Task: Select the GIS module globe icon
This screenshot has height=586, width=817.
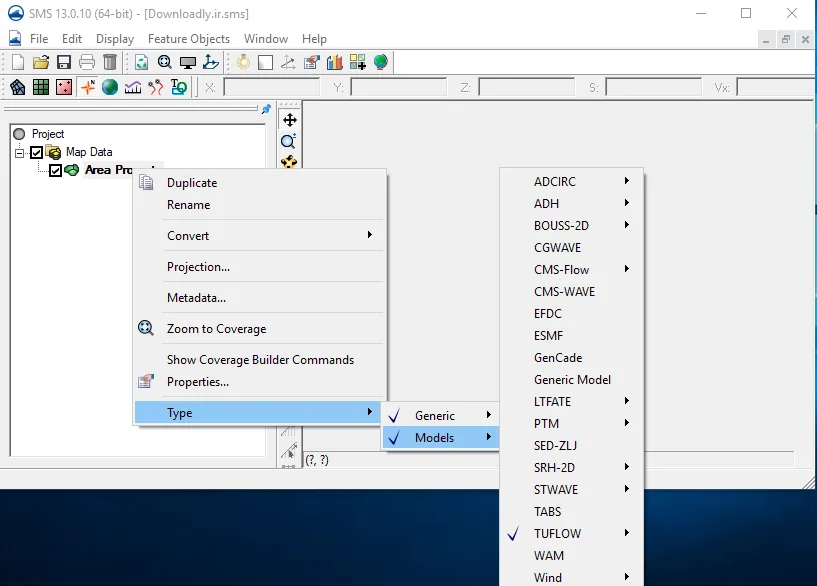Action: point(110,87)
